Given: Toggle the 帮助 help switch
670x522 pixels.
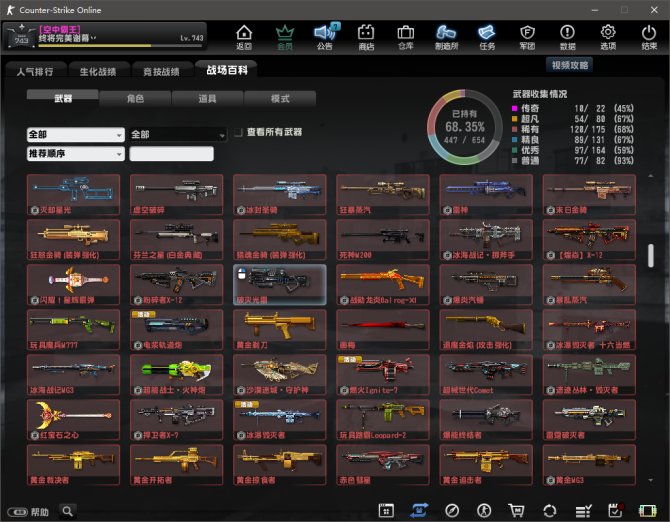Looking at the screenshot, I should [x=18, y=512].
